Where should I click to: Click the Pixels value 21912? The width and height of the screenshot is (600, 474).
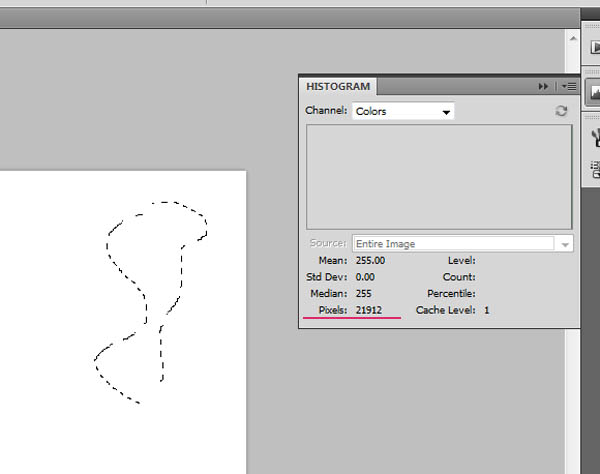click(x=368, y=311)
